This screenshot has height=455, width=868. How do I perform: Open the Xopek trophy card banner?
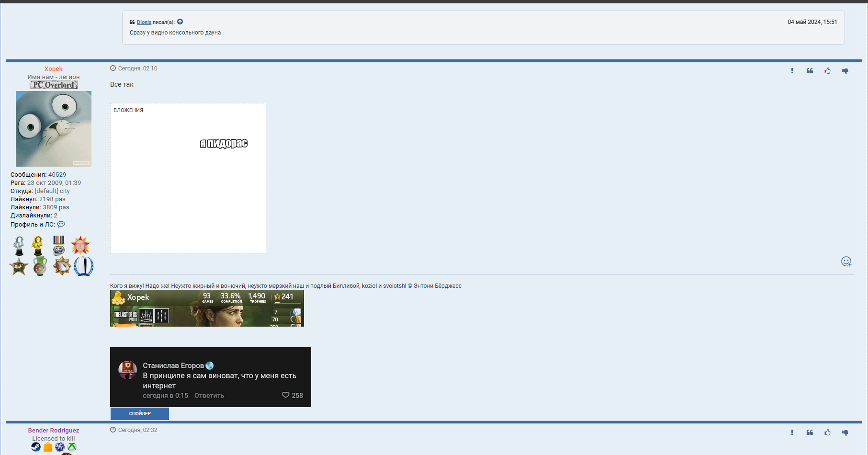pos(207,308)
